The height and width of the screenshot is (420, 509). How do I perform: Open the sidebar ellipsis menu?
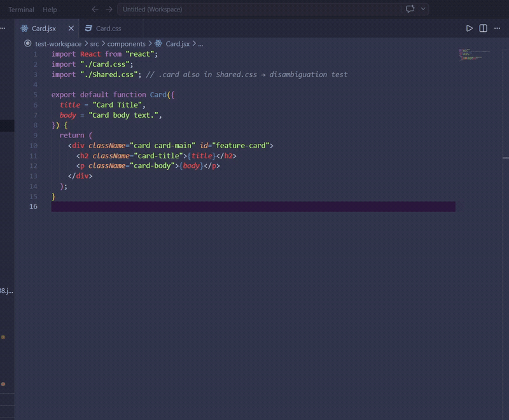click(3, 29)
